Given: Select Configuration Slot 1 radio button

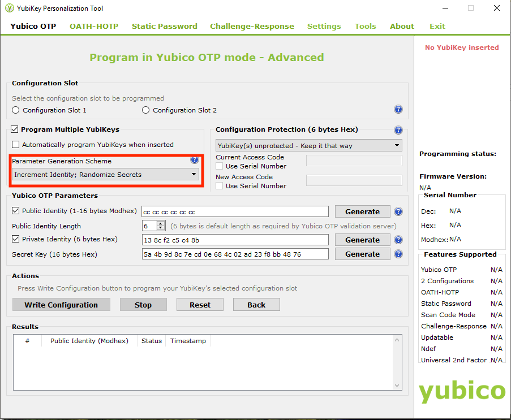Looking at the screenshot, I should click(x=15, y=110).
